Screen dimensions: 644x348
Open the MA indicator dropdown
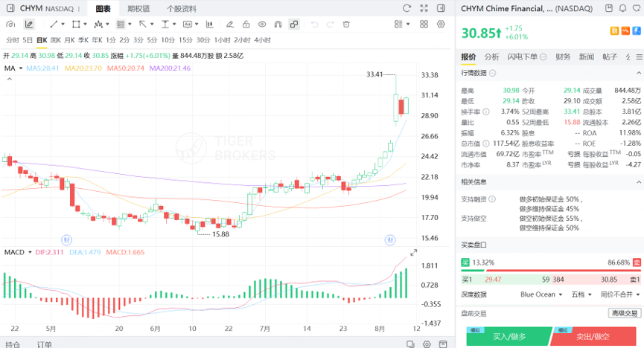click(21, 68)
